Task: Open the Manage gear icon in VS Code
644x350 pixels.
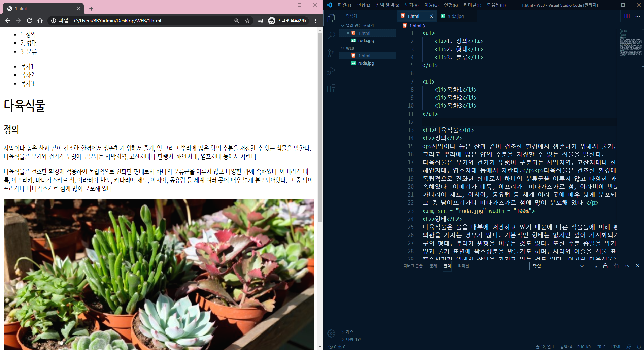Action: 331,333
